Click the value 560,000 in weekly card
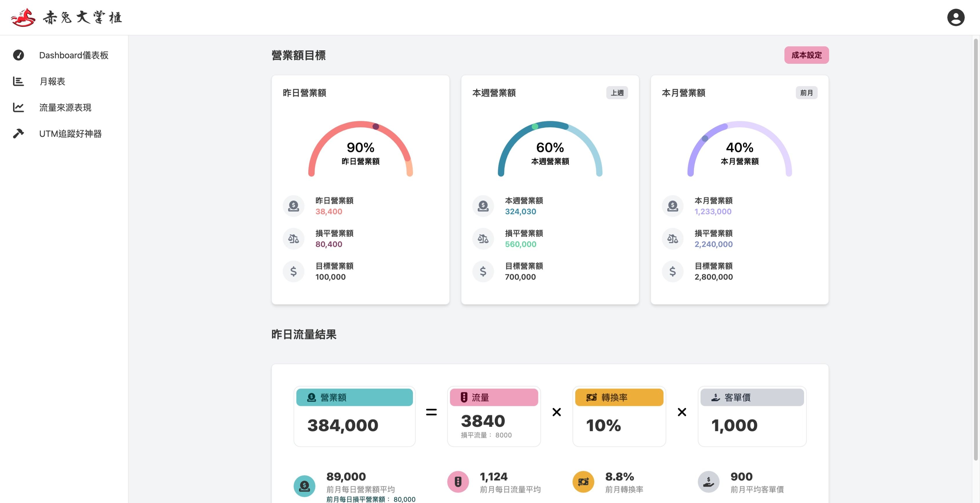Viewport: 980px width, 503px height. point(520,244)
